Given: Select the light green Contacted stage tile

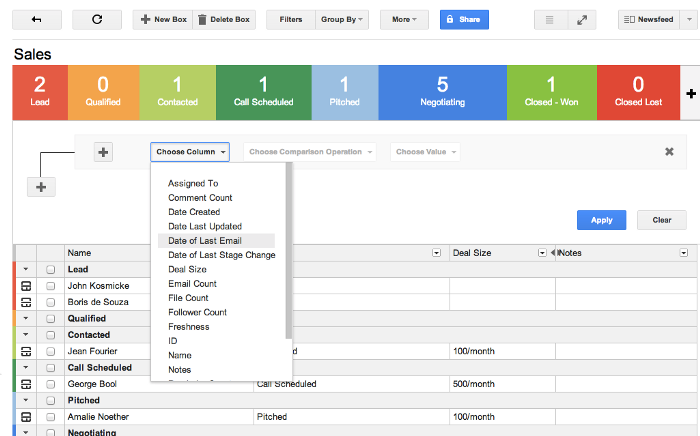Looking at the screenshot, I should click(x=178, y=92).
